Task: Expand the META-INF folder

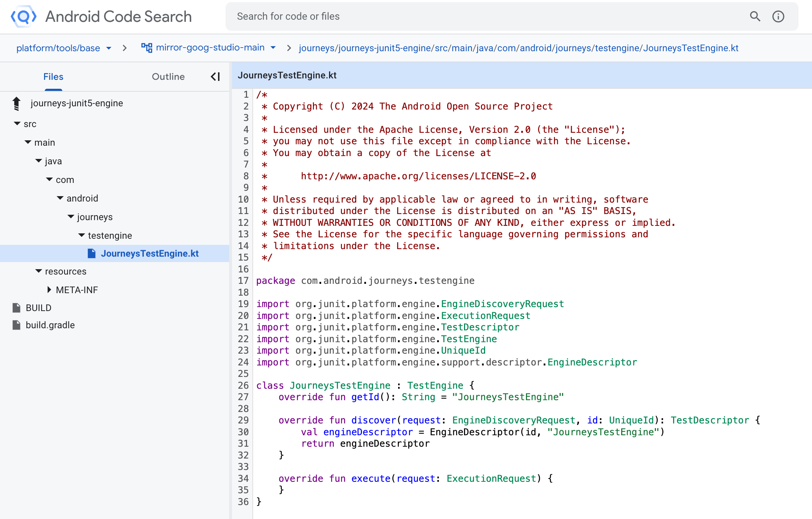Action: pyautogui.click(x=49, y=290)
